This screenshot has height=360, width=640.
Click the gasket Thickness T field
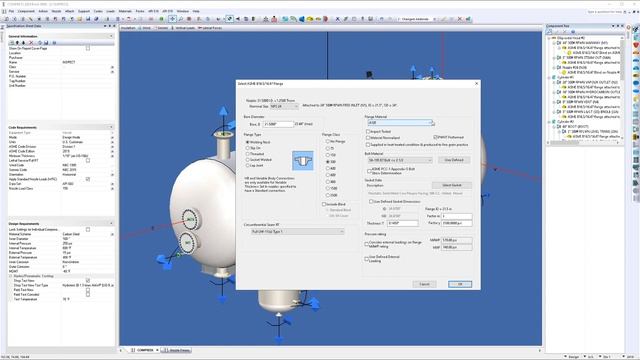[x=402, y=223]
